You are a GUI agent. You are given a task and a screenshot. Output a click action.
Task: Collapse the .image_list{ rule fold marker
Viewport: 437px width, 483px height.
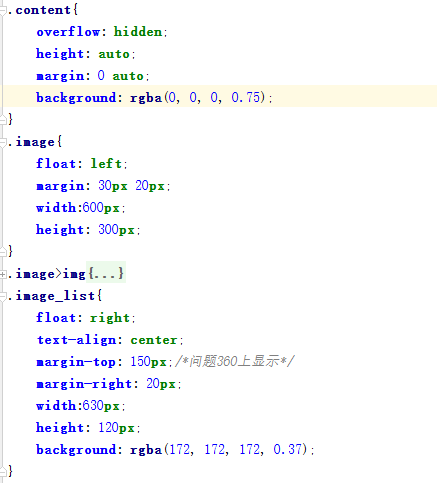coord(3,296)
